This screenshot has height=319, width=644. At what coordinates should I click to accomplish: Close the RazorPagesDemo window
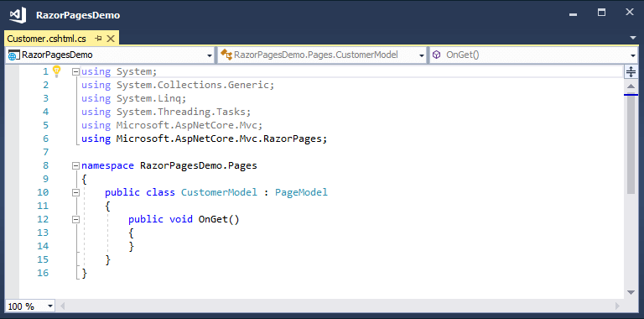pos(630,13)
